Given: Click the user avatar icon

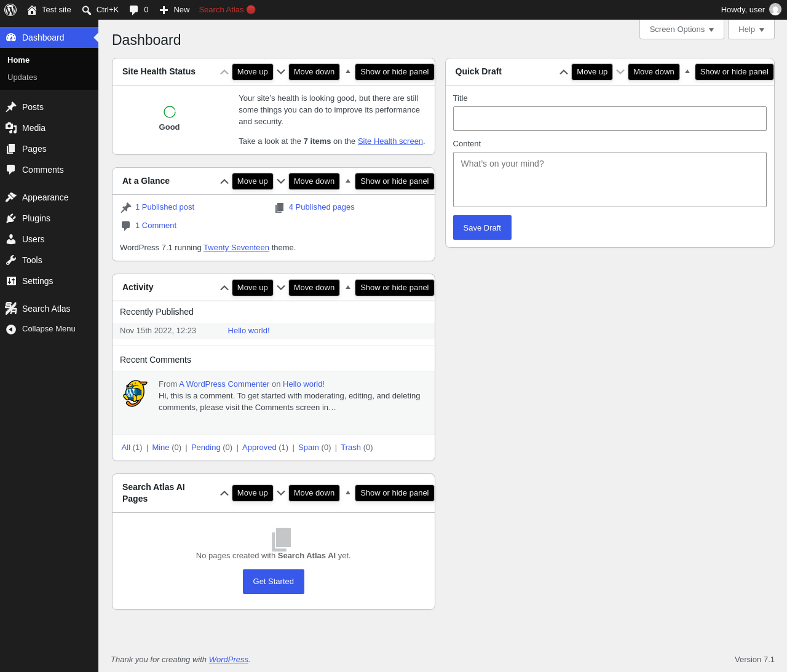Looking at the screenshot, I should (775, 9).
